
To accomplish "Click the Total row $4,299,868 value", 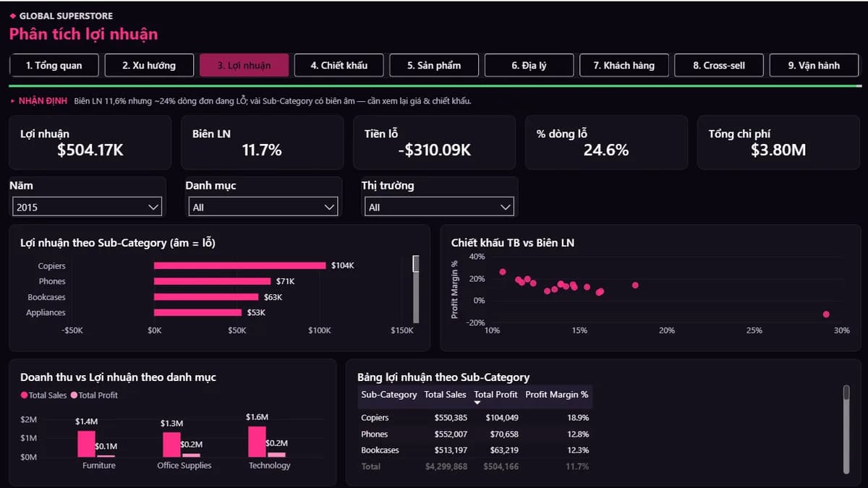I will [446, 466].
